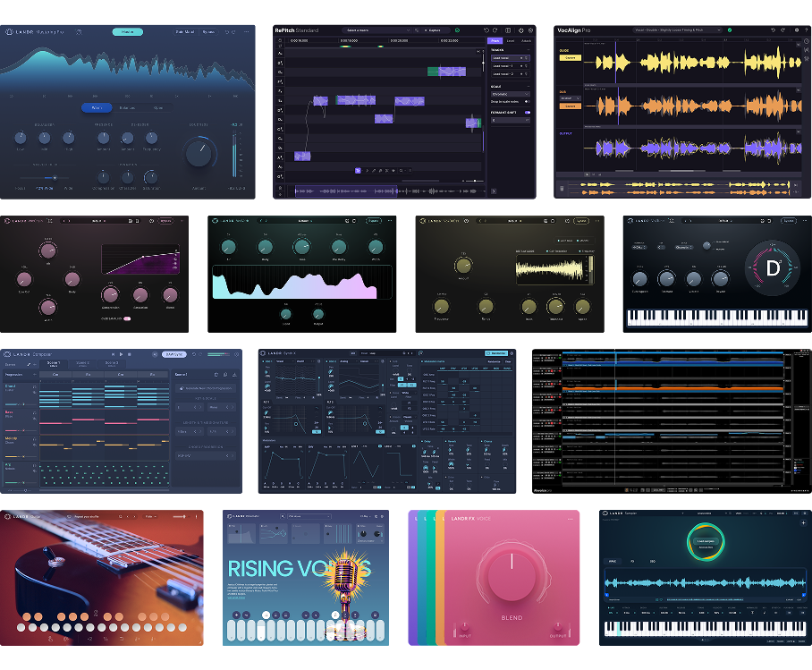
Task: Click Randomize in LANDR Synth X
Action: tap(495, 353)
